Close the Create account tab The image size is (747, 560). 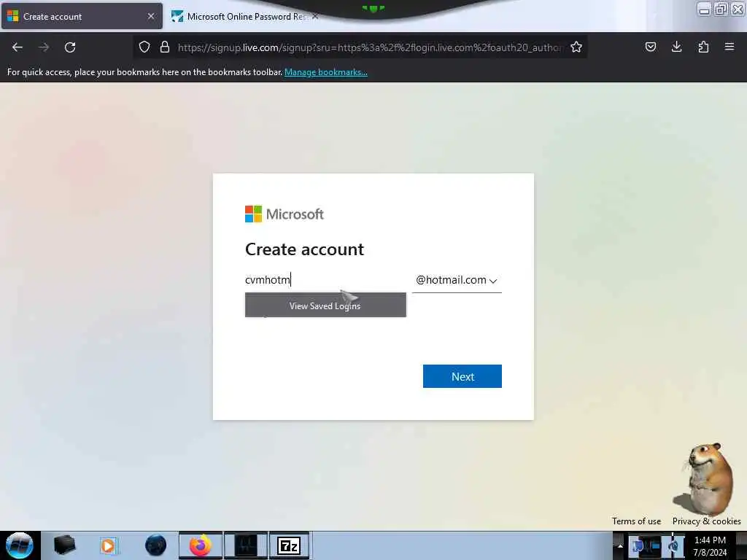pyautogui.click(x=151, y=16)
